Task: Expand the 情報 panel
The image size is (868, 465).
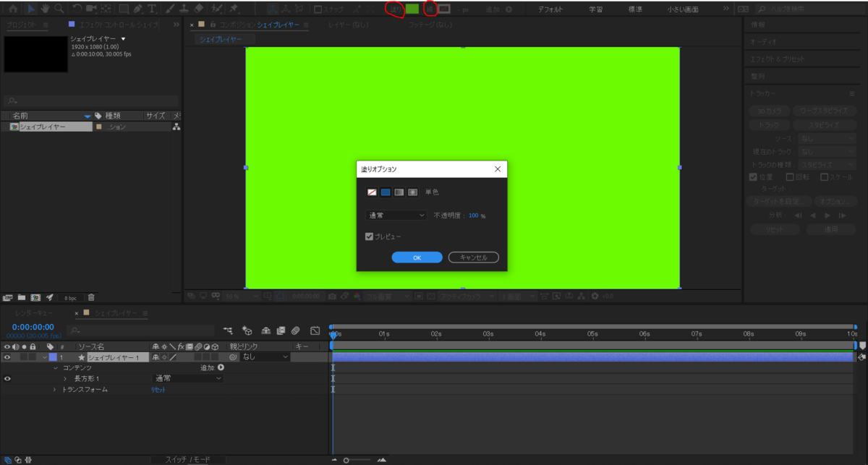Action: (757, 25)
